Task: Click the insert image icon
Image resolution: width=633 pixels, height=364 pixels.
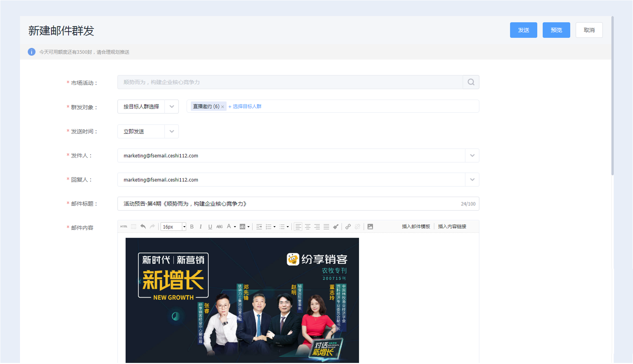Action: tap(370, 227)
